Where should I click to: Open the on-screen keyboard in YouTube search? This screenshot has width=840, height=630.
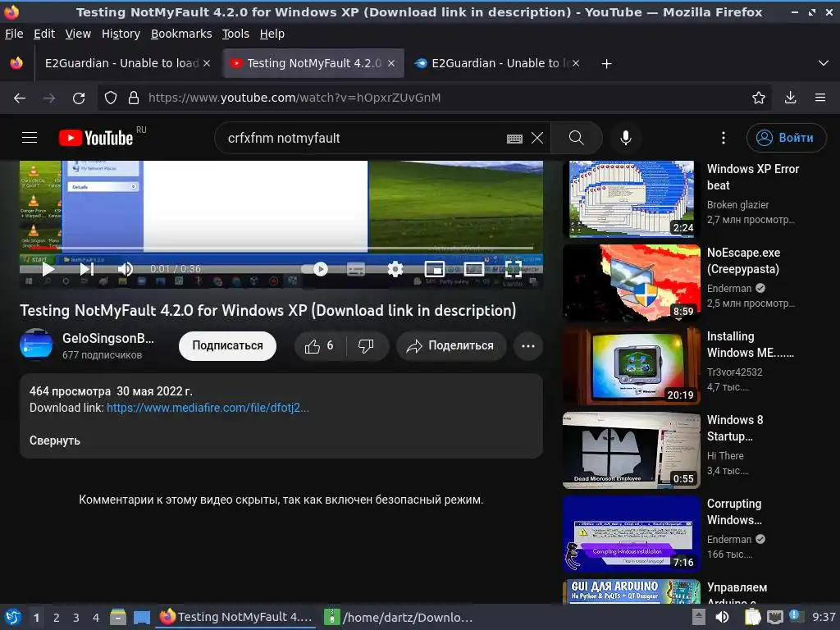[514, 139]
